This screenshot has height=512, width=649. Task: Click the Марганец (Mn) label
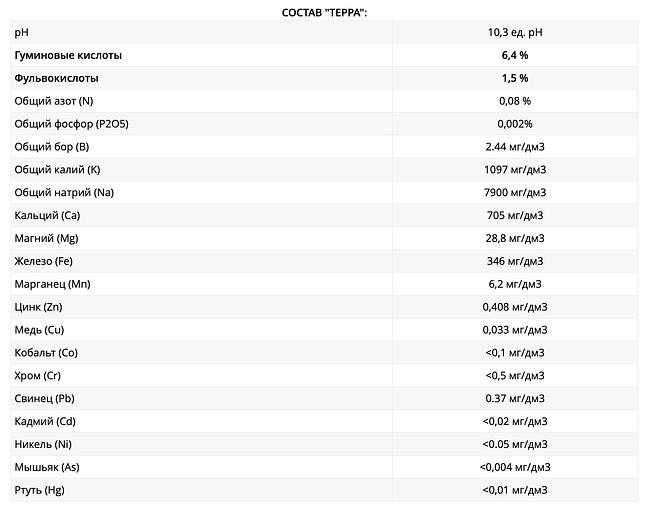(52, 284)
